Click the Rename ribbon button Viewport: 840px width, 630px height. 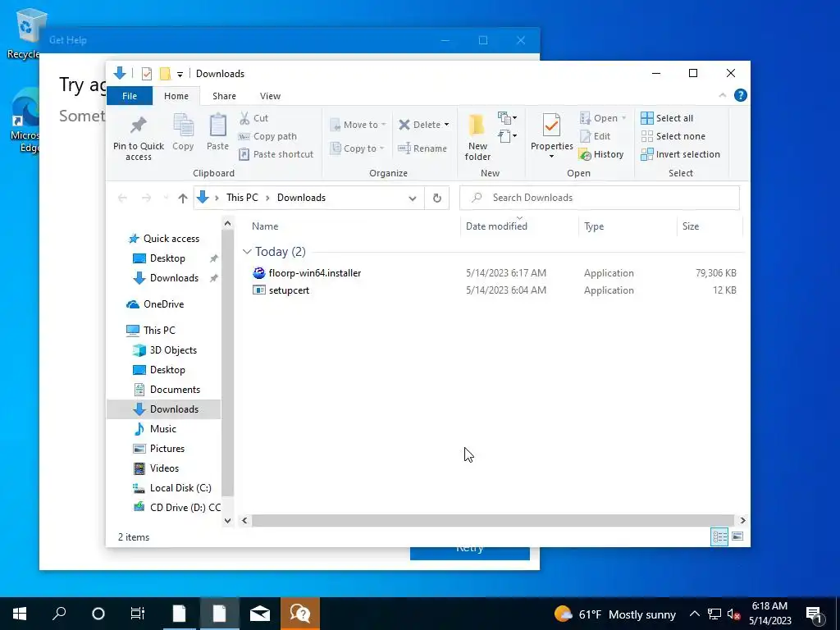[x=422, y=148]
